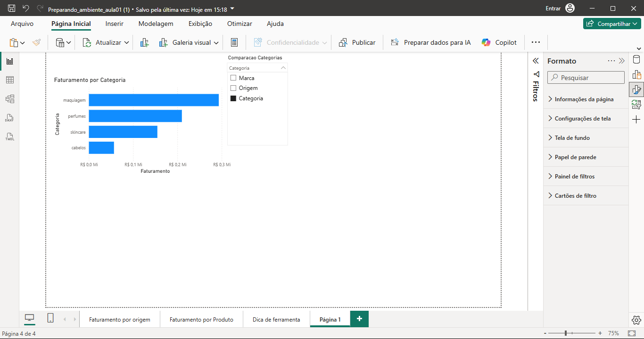The height and width of the screenshot is (339, 644).
Task: Open the Data pane cylinder icon
Action: tap(636, 60)
